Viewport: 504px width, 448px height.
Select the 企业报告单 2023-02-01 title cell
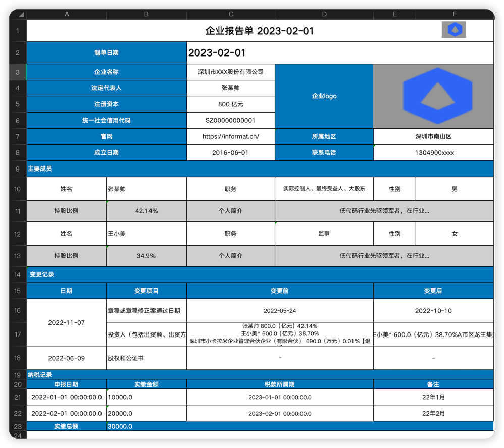(231, 31)
